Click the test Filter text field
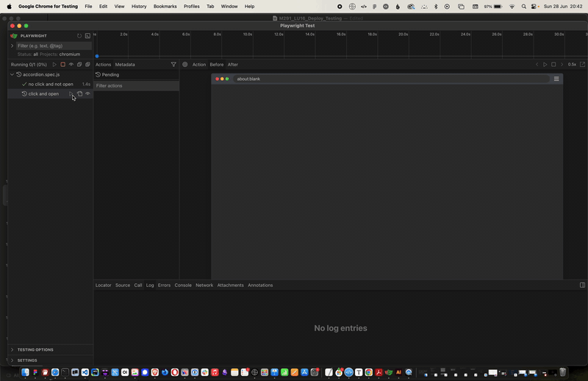The image size is (588, 381). [x=54, y=46]
